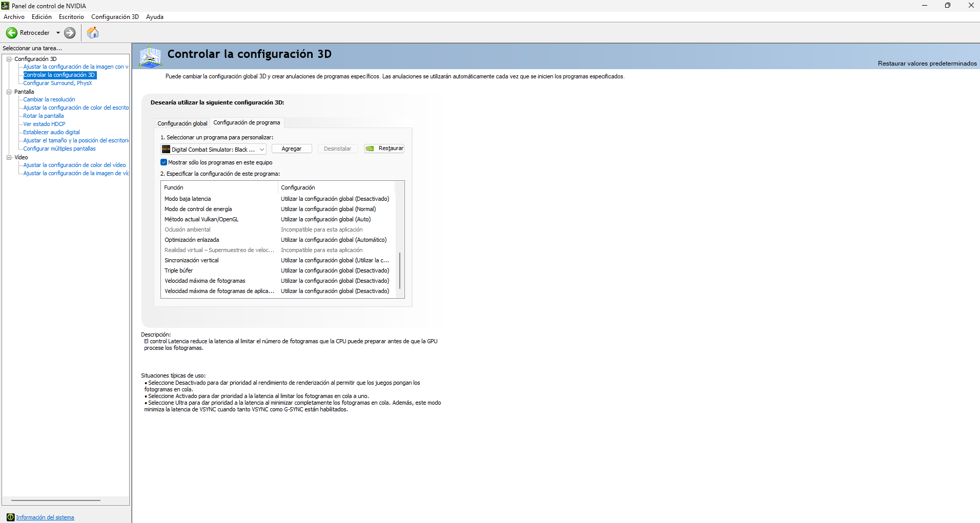Open the Archivo menu
Screen dimensions: 980x523
pos(14,17)
